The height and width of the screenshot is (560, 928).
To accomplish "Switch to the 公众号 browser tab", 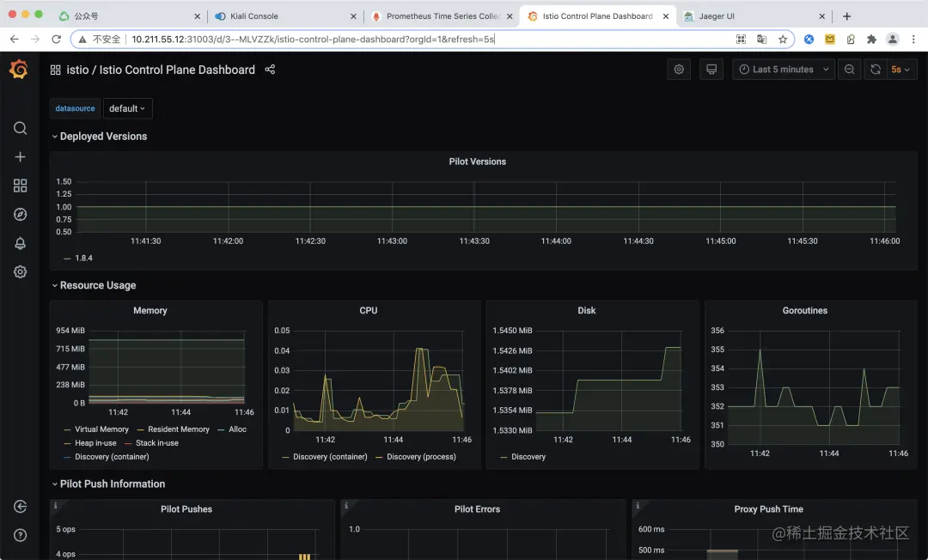I will tap(131, 16).
